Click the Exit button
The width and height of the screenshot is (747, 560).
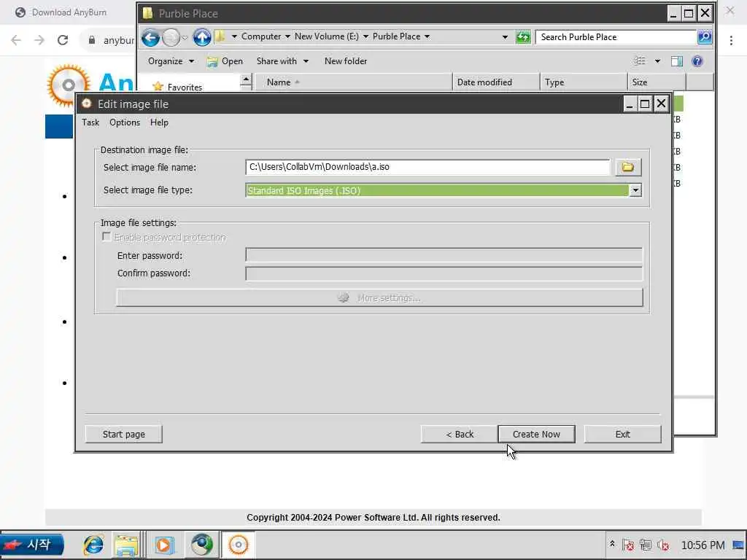tap(623, 435)
